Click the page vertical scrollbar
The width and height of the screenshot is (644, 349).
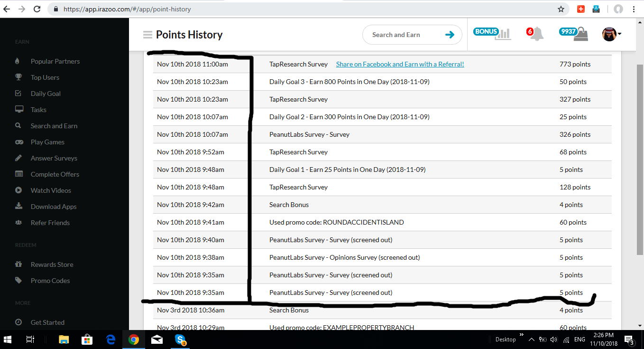point(639,159)
